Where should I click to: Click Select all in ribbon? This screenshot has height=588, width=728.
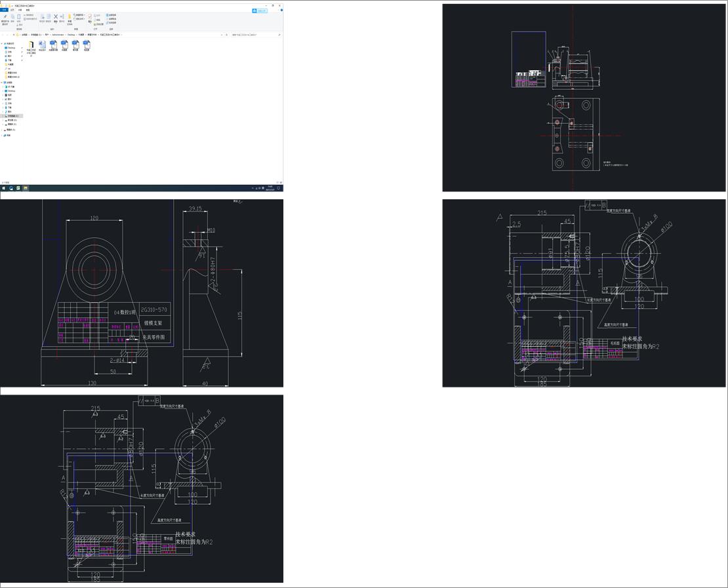(x=111, y=15)
